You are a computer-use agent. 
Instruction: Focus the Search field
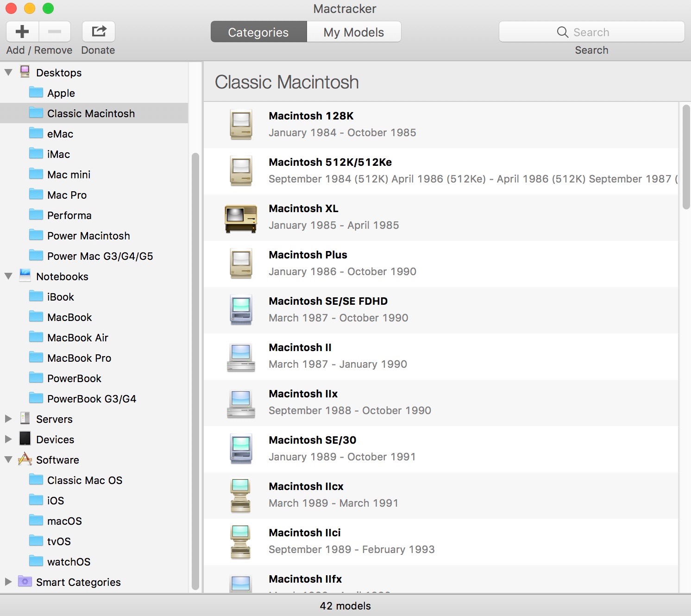(591, 32)
